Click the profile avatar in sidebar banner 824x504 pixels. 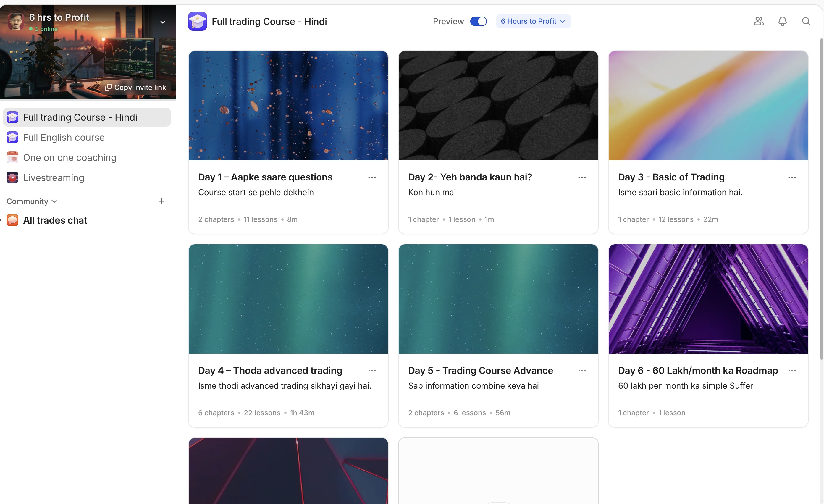[15, 22]
